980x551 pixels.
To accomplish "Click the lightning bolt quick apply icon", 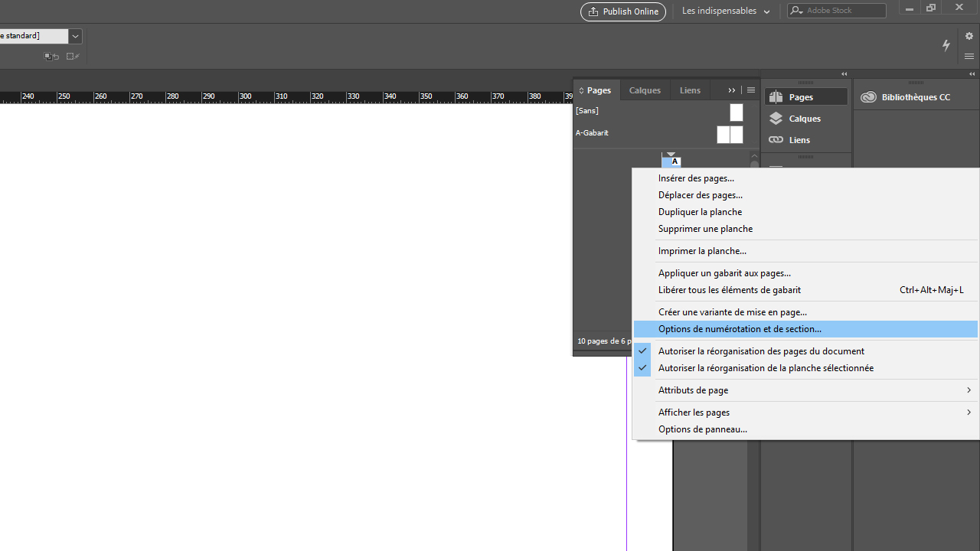I will coord(946,45).
